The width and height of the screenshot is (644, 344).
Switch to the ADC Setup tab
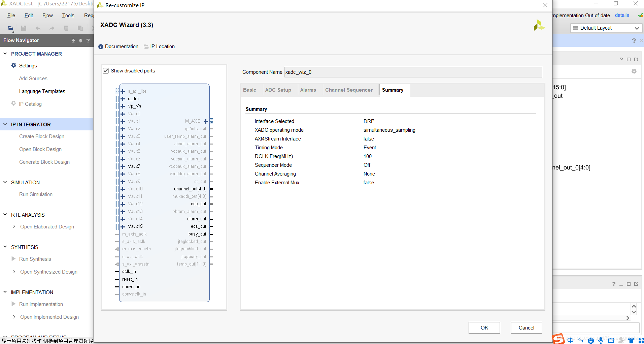click(x=278, y=90)
